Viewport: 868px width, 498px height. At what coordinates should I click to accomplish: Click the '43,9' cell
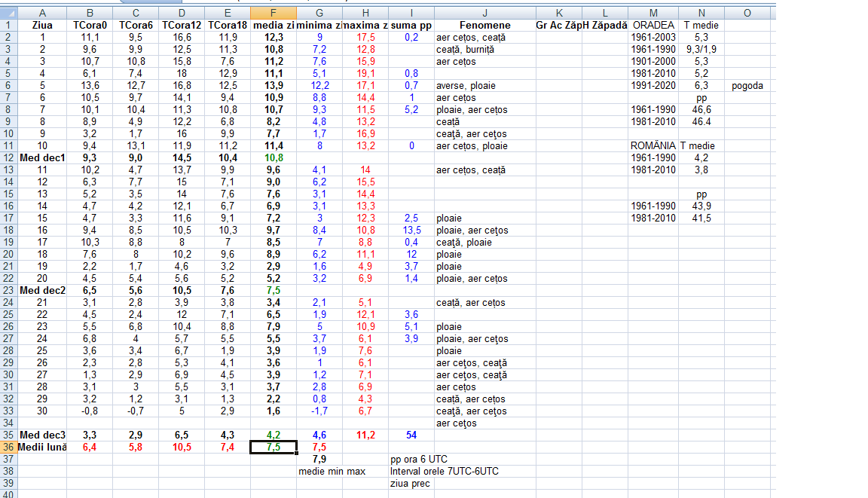click(701, 206)
